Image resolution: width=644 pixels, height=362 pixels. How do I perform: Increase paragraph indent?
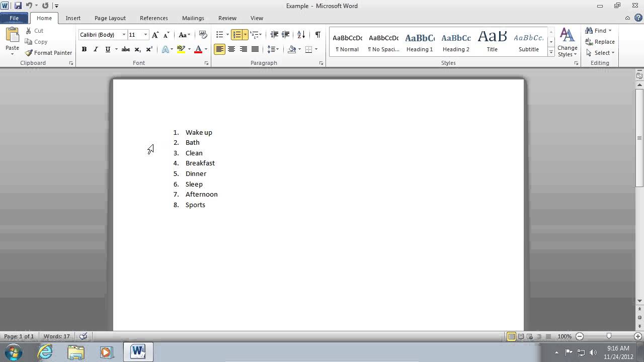[285, 35]
